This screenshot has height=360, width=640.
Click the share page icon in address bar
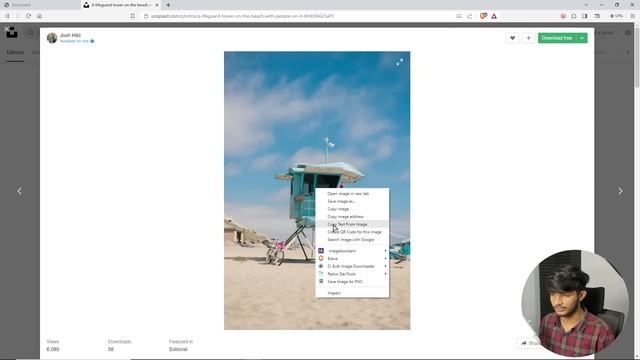coord(469,16)
